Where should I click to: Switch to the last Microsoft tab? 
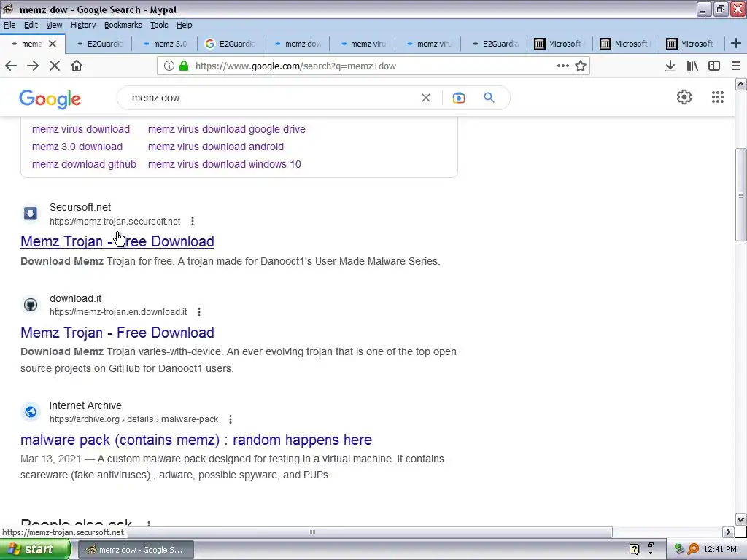point(691,44)
